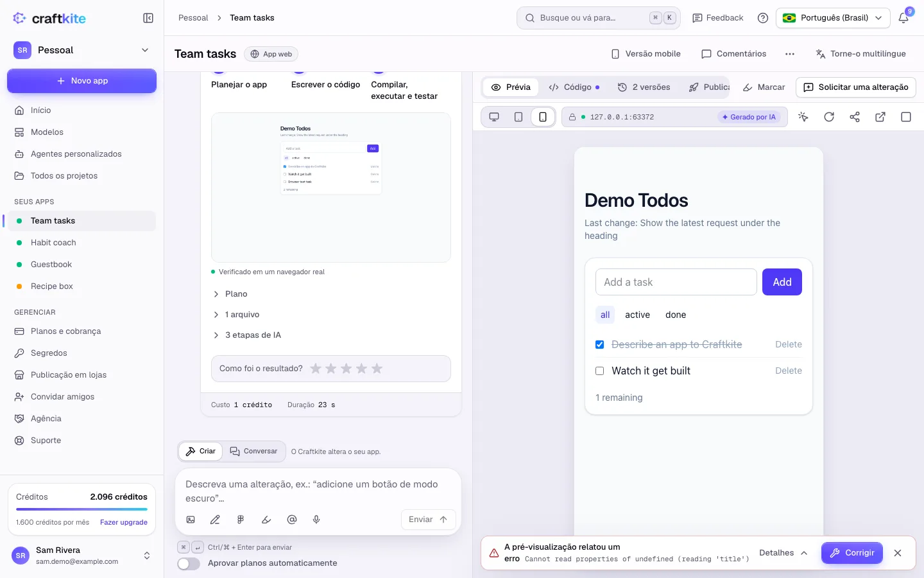The image size is (924, 578).
Task: Select the Prévia tab
Action: click(511, 87)
